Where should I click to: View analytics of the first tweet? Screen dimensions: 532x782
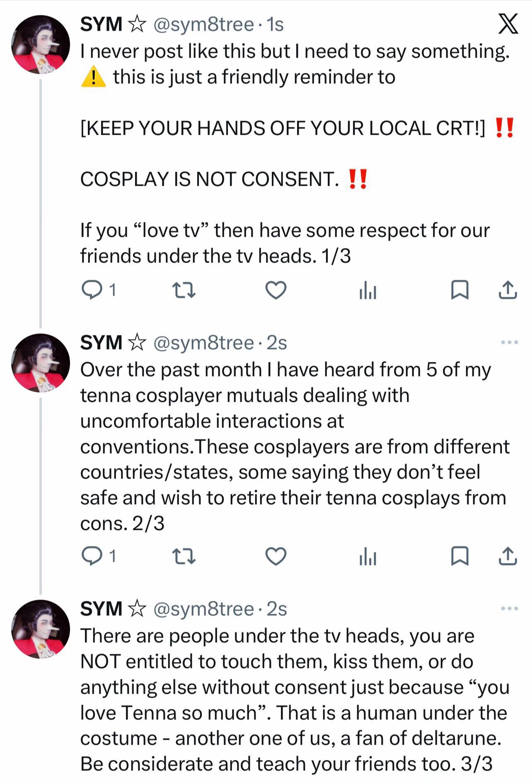click(368, 290)
